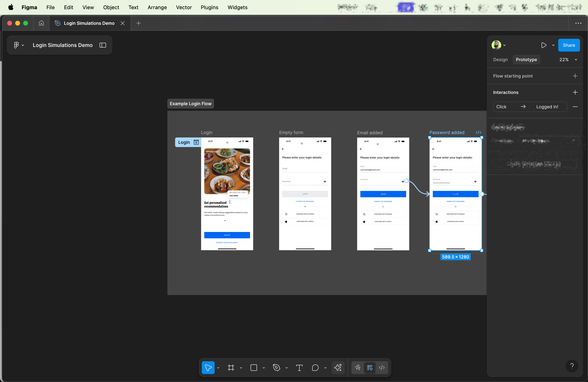
Task: Click Log In button in Email added frame
Action: point(383,194)
